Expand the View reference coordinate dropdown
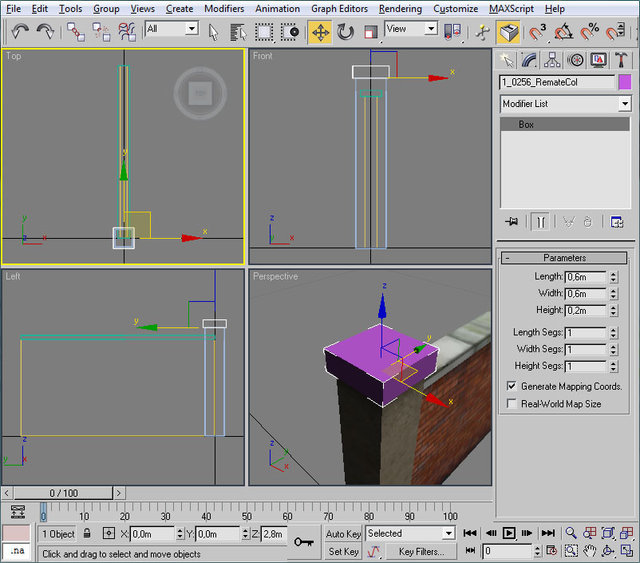The height and width of the screenshot is (563, 640). [431, 29]
